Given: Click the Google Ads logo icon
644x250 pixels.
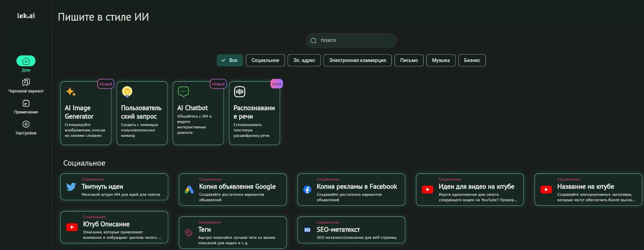Looking at the screenshot, I should click(x=189, y=190).
